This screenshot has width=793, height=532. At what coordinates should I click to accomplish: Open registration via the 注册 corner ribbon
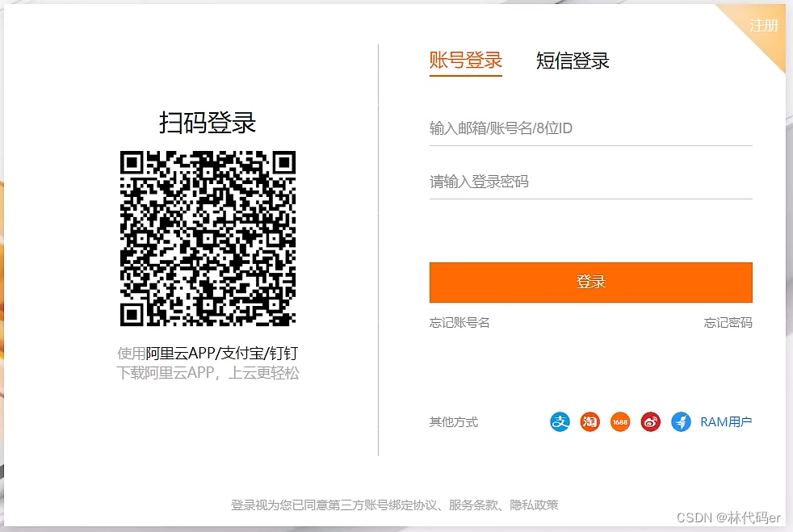click(x=764, y=26)
